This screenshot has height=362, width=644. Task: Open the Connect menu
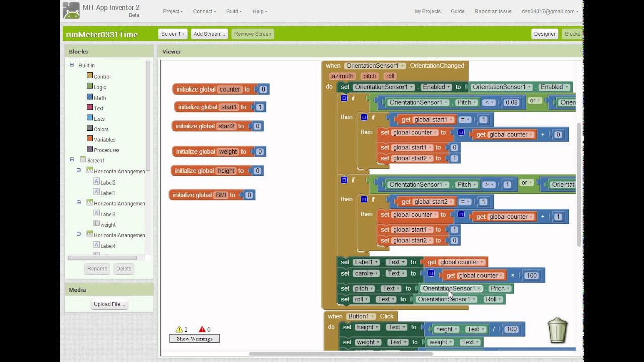click(x=204, y=11)
